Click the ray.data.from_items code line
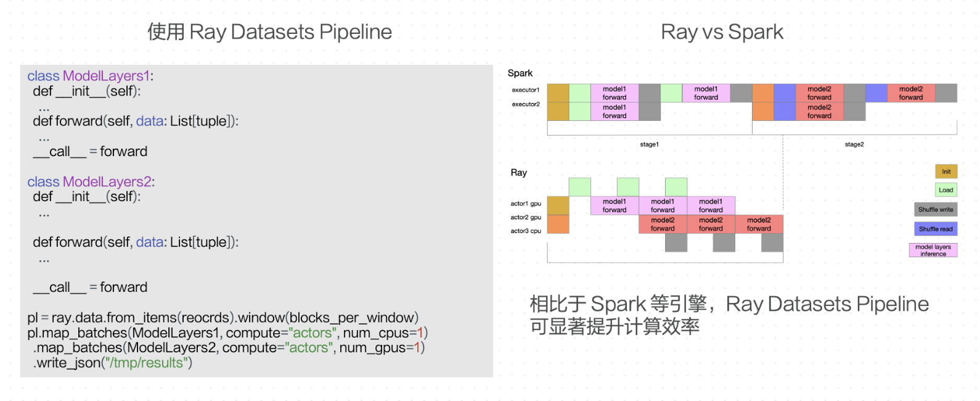980x401 pixels. pos(223,318)
